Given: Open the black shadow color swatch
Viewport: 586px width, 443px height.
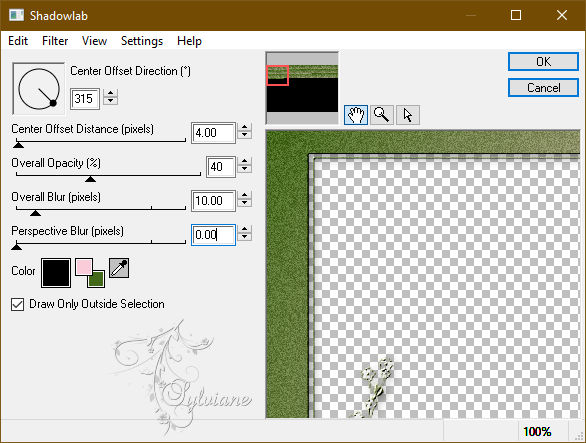Looking at the screenshot, I should 56,273.
